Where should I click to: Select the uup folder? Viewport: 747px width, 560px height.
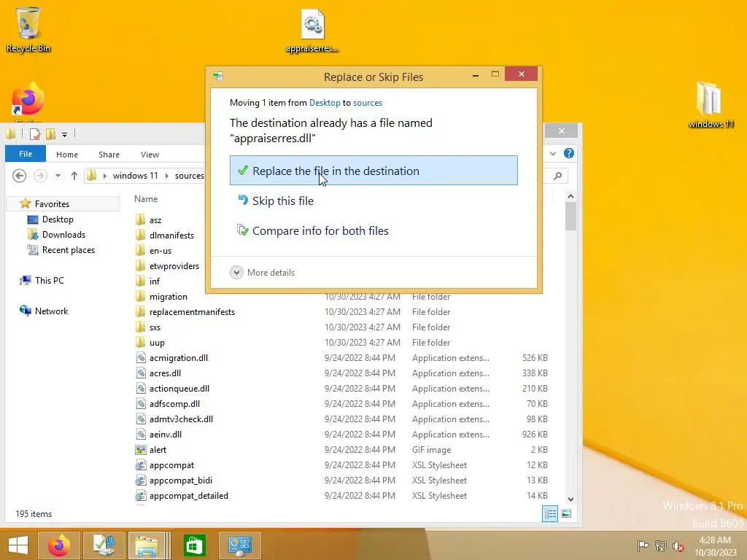(x=157, y=343)
